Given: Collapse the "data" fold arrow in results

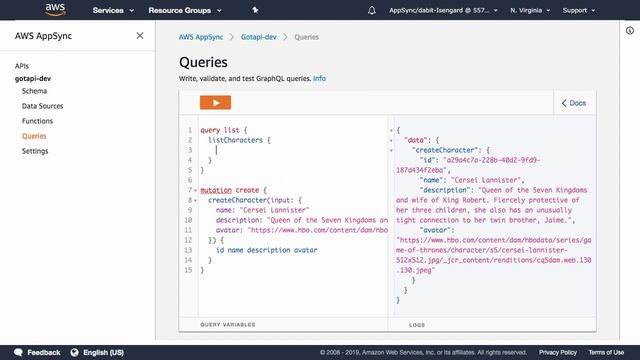Looking at the screenshot, I should (391, 140).
